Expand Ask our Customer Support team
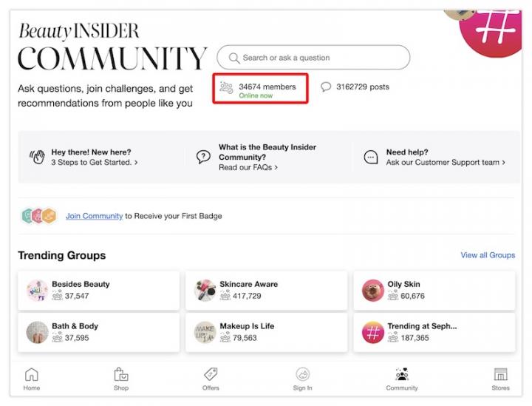This screenshot has height=406, width=532. (446, 162)
